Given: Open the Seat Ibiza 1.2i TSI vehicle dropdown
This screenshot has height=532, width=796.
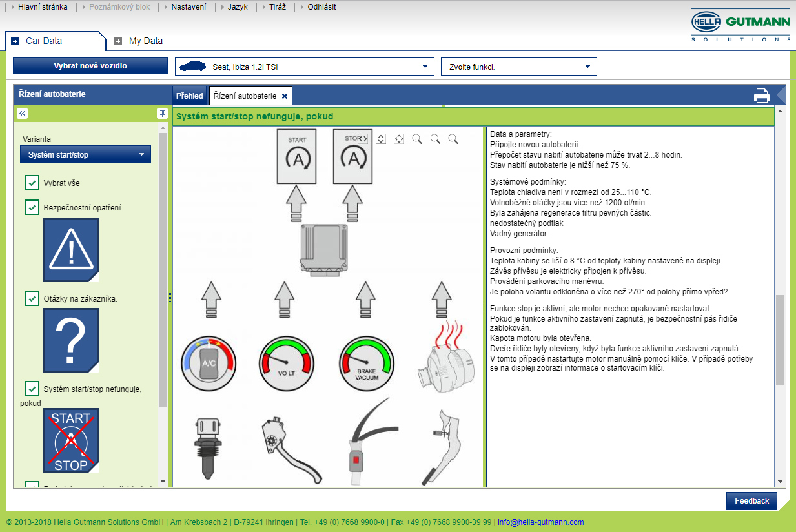Looking at the screenshot, I should point(305,66).
